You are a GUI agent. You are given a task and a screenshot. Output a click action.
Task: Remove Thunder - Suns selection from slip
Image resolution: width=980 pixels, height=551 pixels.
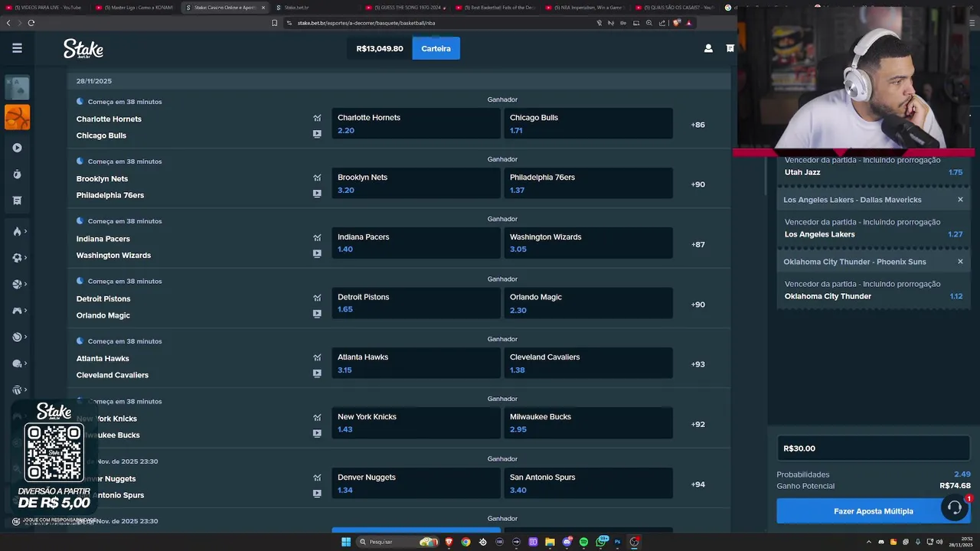(x=960, y=262)
